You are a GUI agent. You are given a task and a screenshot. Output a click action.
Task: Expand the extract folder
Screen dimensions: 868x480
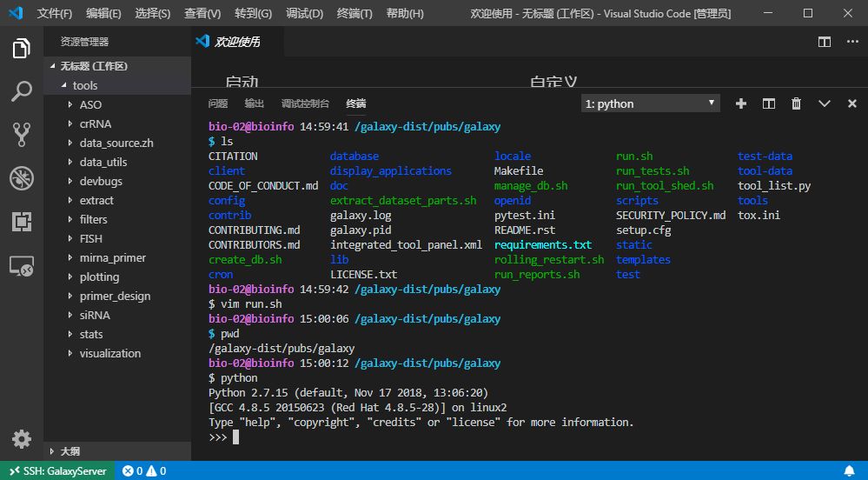(x=117, y=200)
